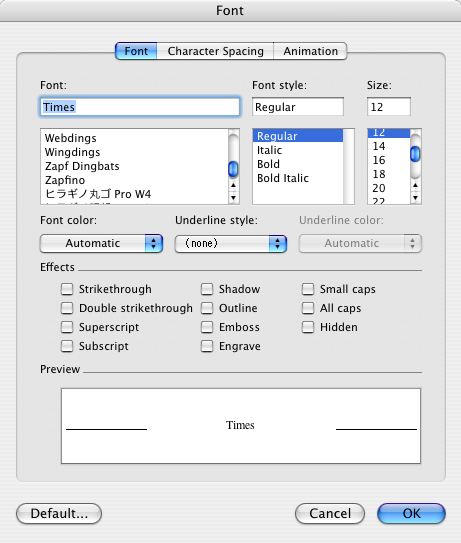Click the Cancel button
The height and width of the screenshot is (543, 461).
pyautogui.click(x=330, y=513)
